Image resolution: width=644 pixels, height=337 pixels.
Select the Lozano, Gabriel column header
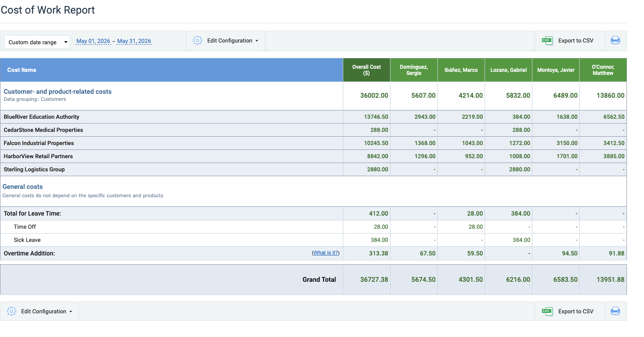coord(508,70)
